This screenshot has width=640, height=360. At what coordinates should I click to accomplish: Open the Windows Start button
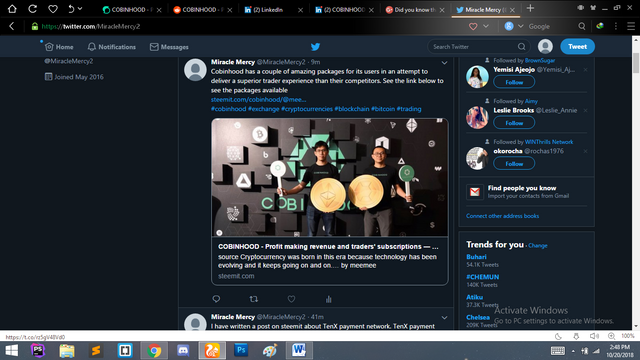pos(11,351)
